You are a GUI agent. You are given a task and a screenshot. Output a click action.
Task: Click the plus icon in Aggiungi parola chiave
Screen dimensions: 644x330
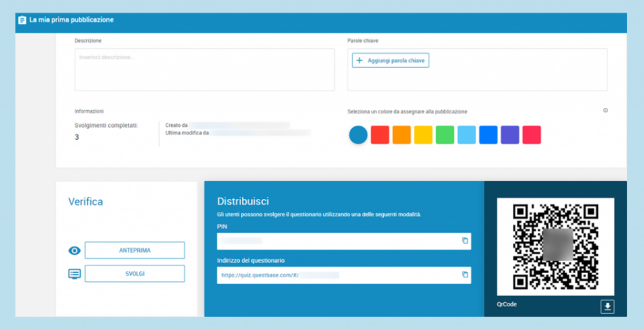(x=359, y=60)
